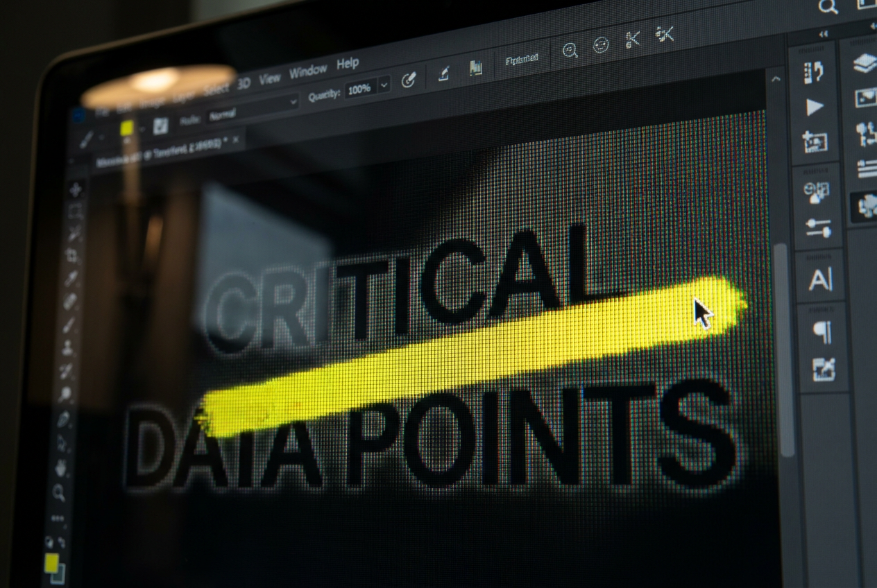Image resolution: width=877 pixels, height=588 pixels.
Task: Open the Character panel icon
Action: 820,280
